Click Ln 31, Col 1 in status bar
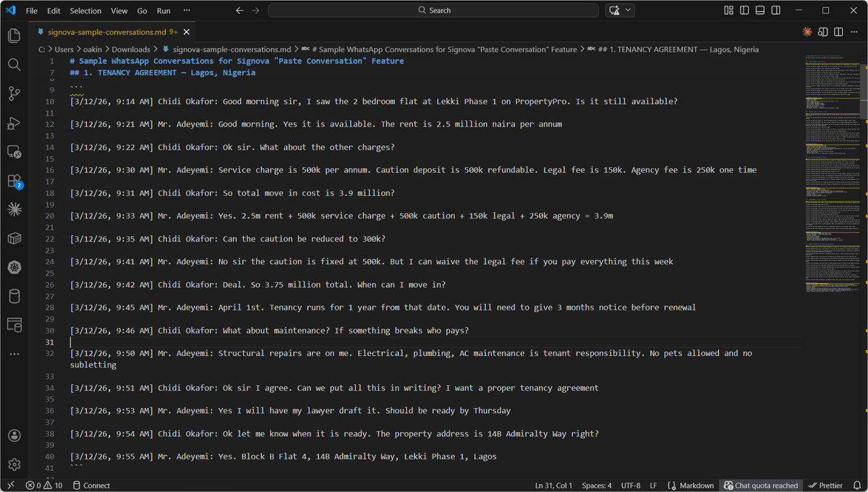This screenshot has height=492, width=868. point(554,485)
